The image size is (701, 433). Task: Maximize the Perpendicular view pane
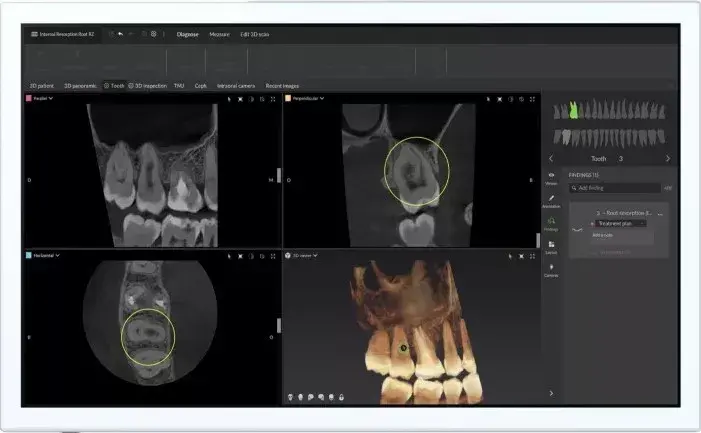(532, 99)
